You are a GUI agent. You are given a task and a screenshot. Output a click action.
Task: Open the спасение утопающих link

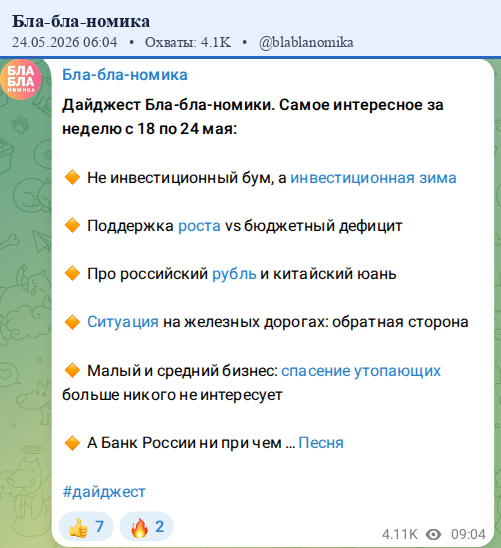pos(361,371)
